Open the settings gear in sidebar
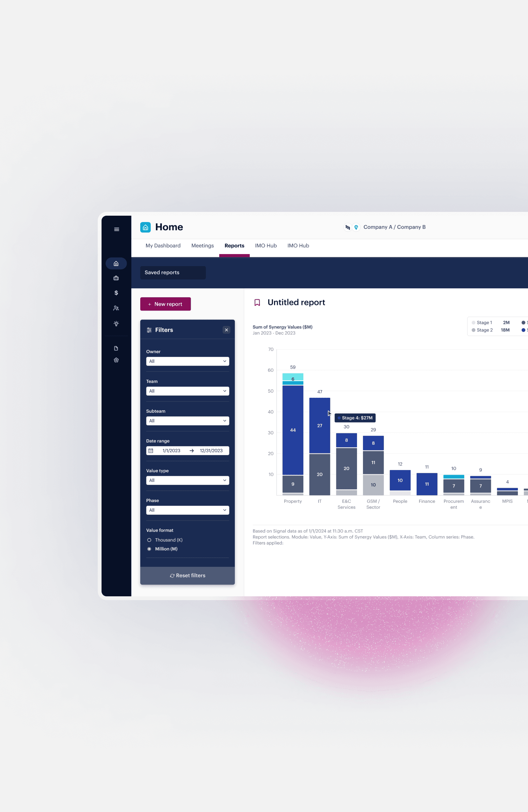This screenshot has width=528, height=812. click(116, 360)
